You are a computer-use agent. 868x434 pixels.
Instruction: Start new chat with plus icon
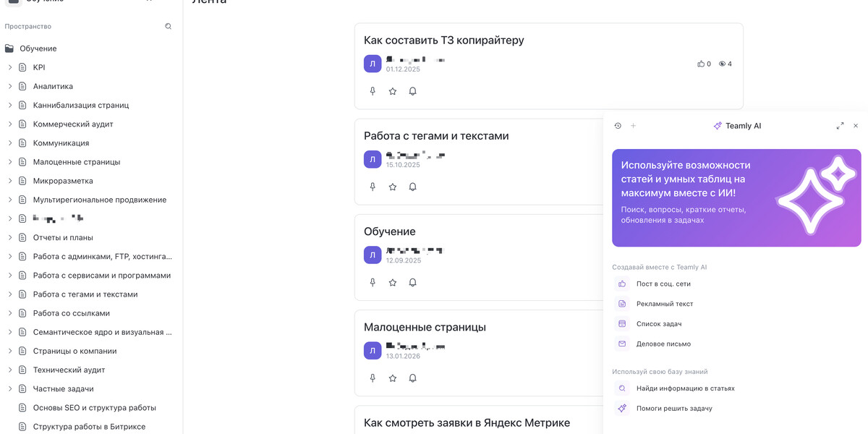coord(634,126)
